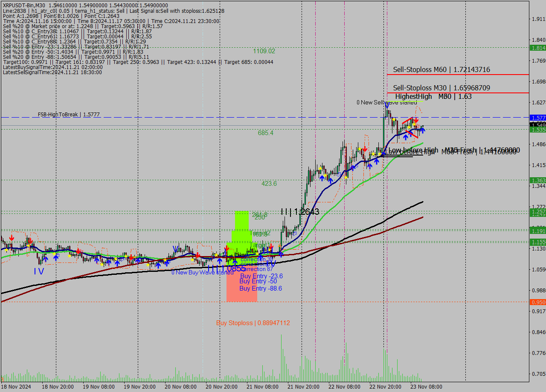The height and width of the screenshot is (392, 546).
Task: Select the orange 0.950 price tag on axis
Action: 537,302
